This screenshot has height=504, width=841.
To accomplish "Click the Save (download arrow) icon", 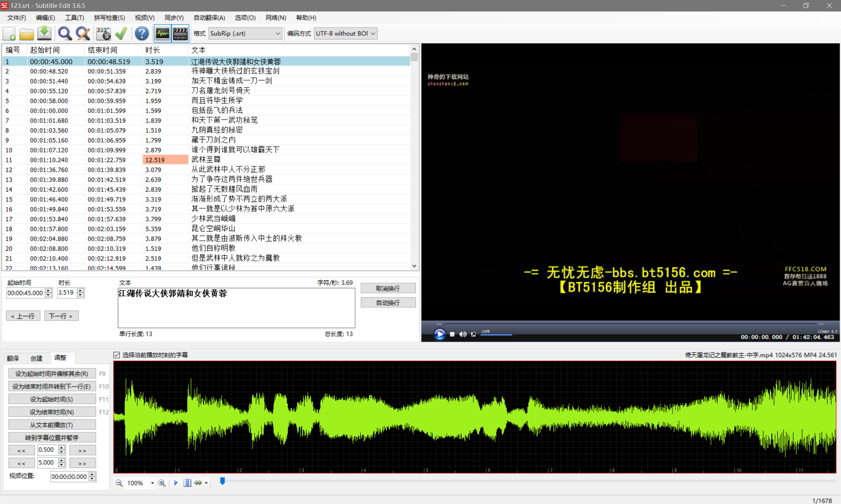I will (44, 33).
